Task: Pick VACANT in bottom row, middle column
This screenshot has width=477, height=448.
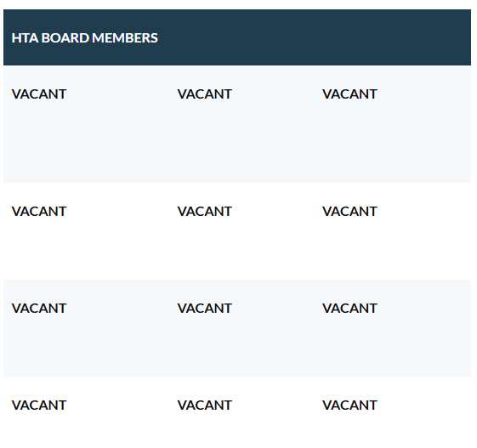Action: pos(205,405)
